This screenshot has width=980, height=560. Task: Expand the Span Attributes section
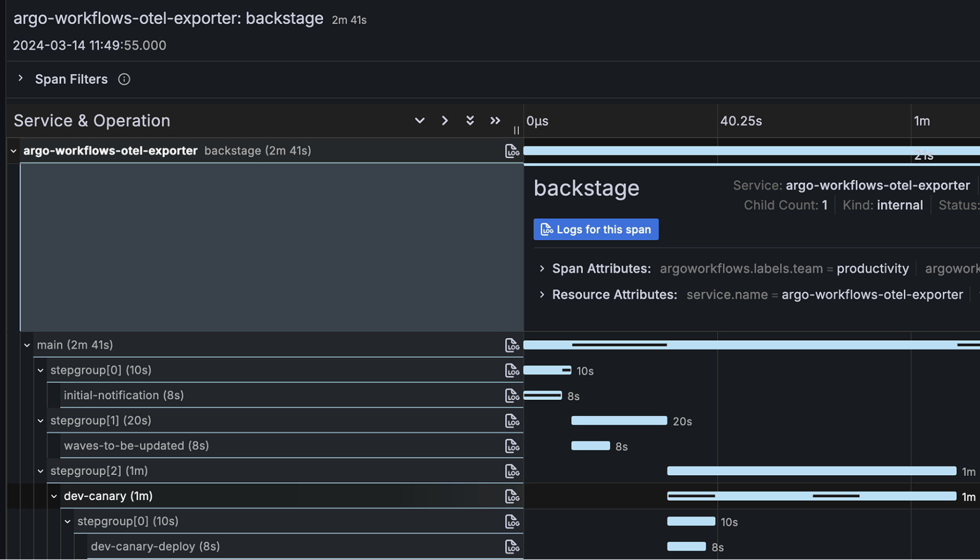coord(542,268)
